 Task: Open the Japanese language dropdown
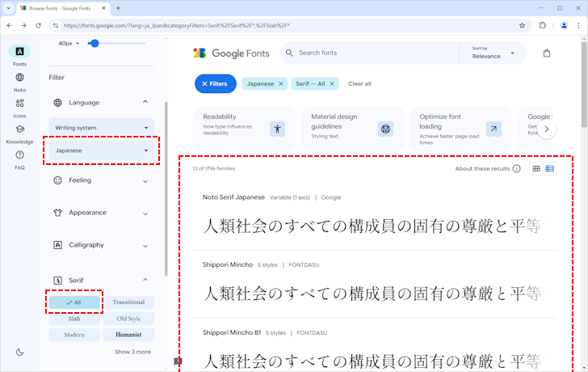[x=101, y=150]
